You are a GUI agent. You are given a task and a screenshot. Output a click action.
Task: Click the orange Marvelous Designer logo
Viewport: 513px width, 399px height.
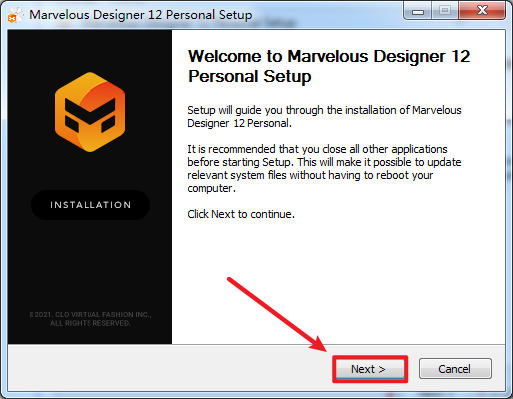click(x=90, y=112)
